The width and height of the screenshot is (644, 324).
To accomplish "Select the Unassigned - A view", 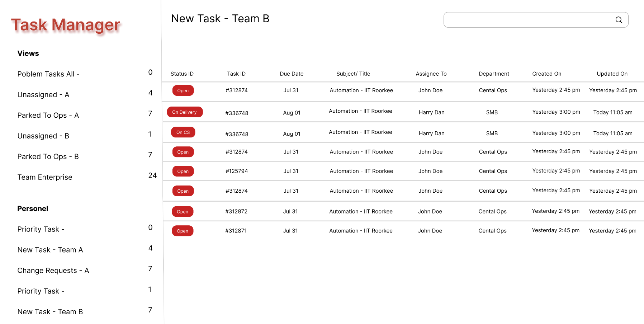I will coord(43,95).
